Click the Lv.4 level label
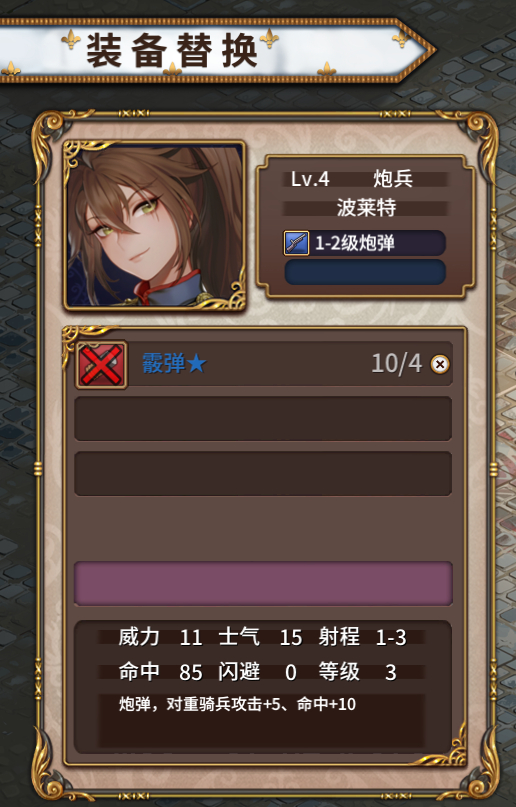The height and width of the screenshot is (807, 516). tap(310, 179)
